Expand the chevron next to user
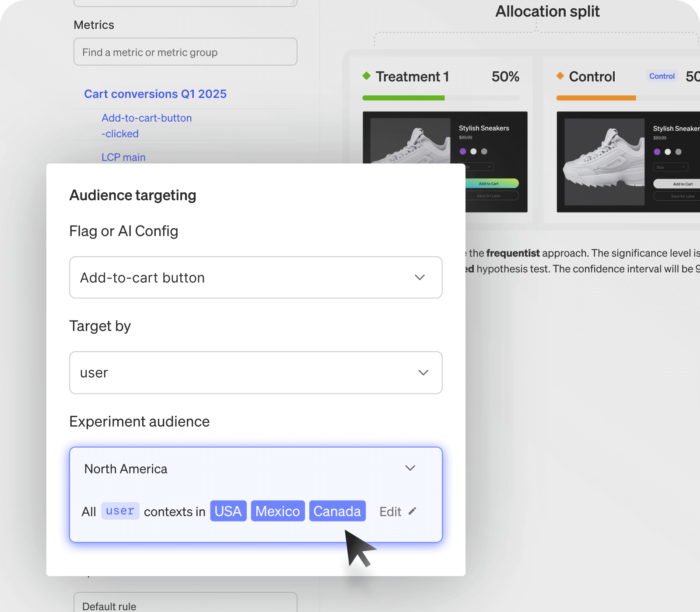 (423, 372)
